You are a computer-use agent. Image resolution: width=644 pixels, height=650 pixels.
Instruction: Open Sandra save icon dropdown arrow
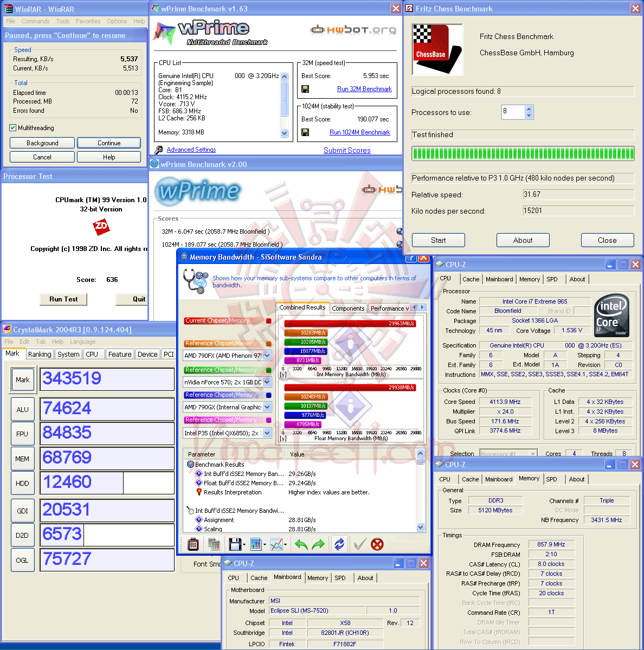pyautogui.click(x=244, y=545)
